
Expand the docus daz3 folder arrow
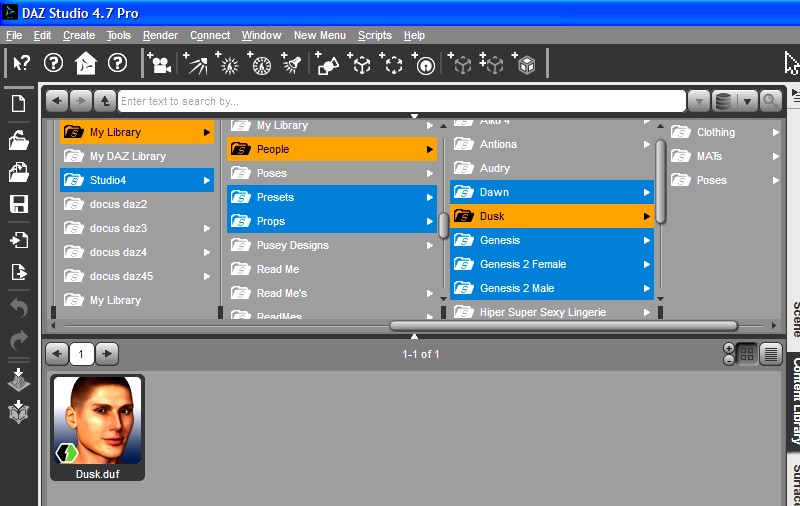207,228
